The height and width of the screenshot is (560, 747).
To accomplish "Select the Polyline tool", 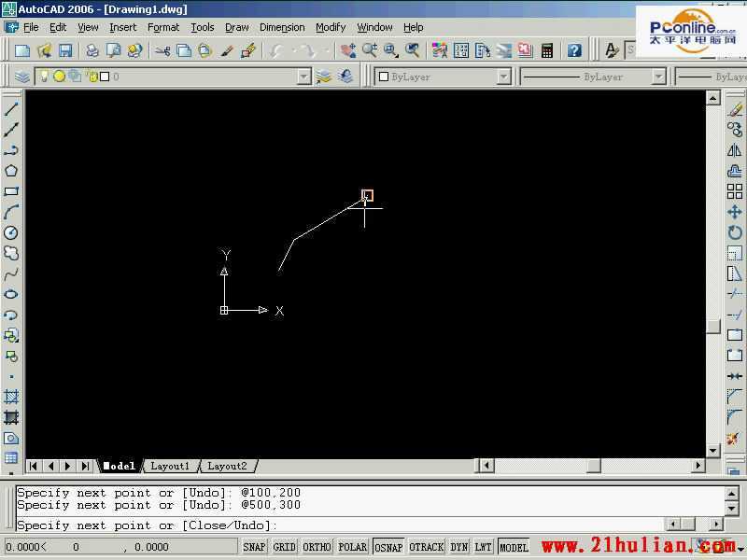I will click(11, 150).
